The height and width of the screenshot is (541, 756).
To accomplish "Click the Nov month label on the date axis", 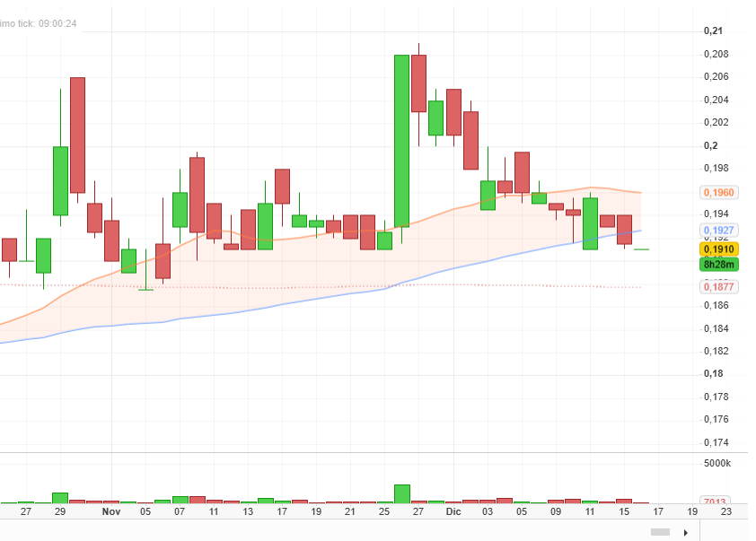I will click(x=111, y=511).
